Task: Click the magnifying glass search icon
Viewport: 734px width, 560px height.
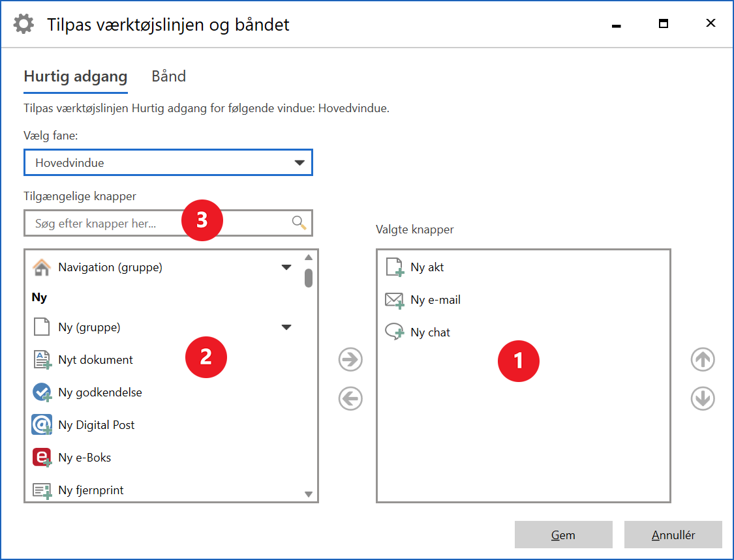Action: [x=299, y=223]
